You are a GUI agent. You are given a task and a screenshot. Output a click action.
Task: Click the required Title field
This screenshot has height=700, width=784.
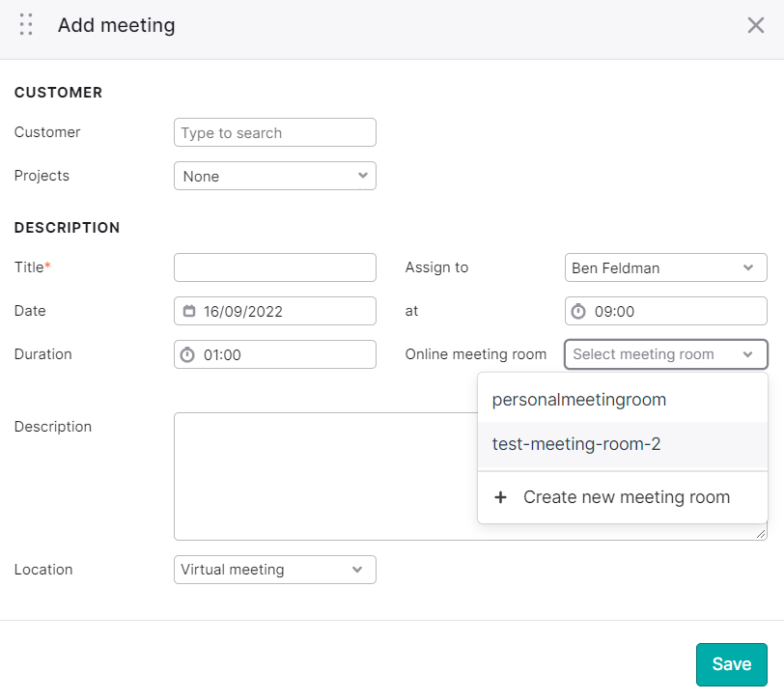click(274, 267)
